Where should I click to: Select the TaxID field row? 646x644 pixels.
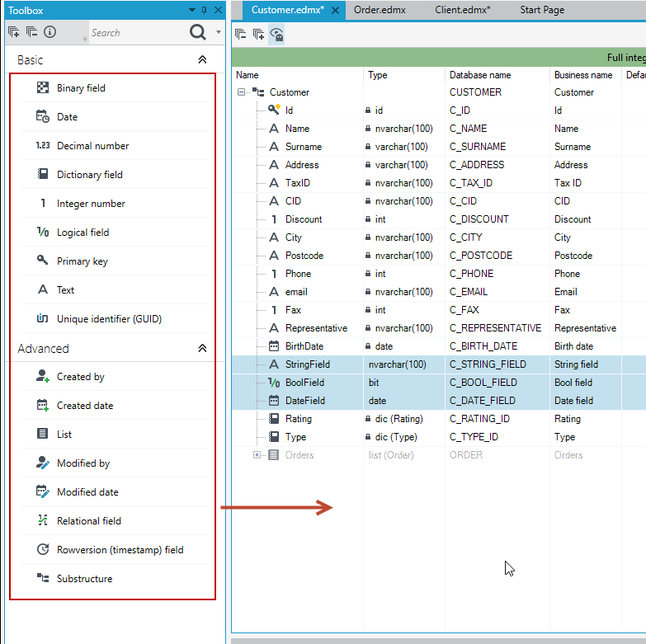[x=438, y=183]
